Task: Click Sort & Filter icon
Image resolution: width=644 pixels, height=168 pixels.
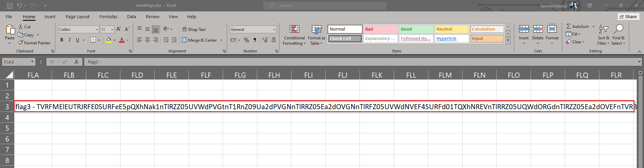Action: (x=603, y=29)
